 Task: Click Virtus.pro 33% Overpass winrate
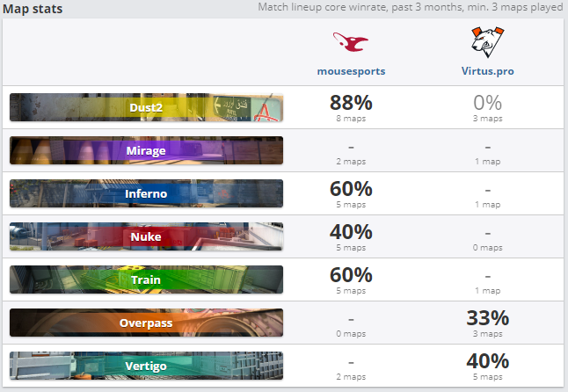(487, 318)
